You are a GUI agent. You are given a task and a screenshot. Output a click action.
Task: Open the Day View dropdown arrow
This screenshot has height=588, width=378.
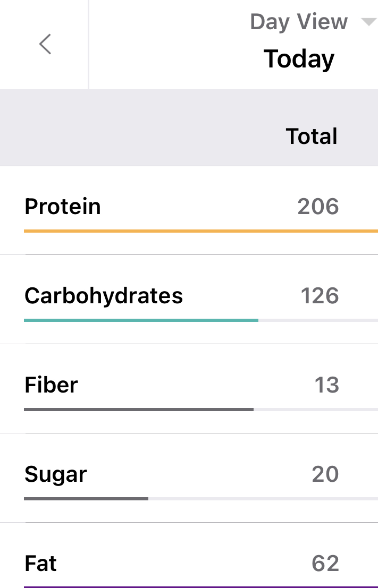click(368, 22)
